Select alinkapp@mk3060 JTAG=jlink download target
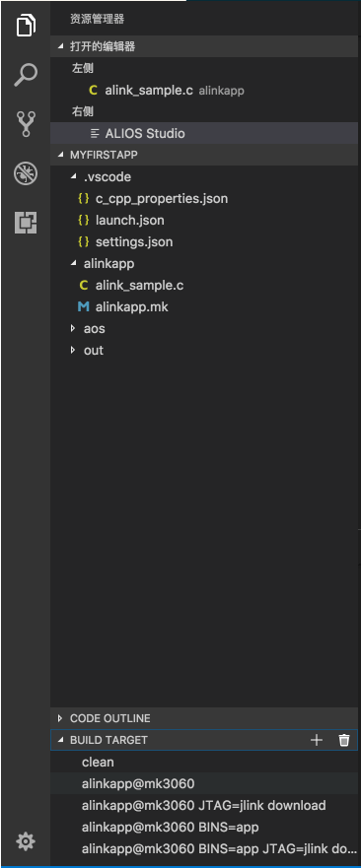The height and width of the screenshot is (868, 361). (x=204, y=805)
